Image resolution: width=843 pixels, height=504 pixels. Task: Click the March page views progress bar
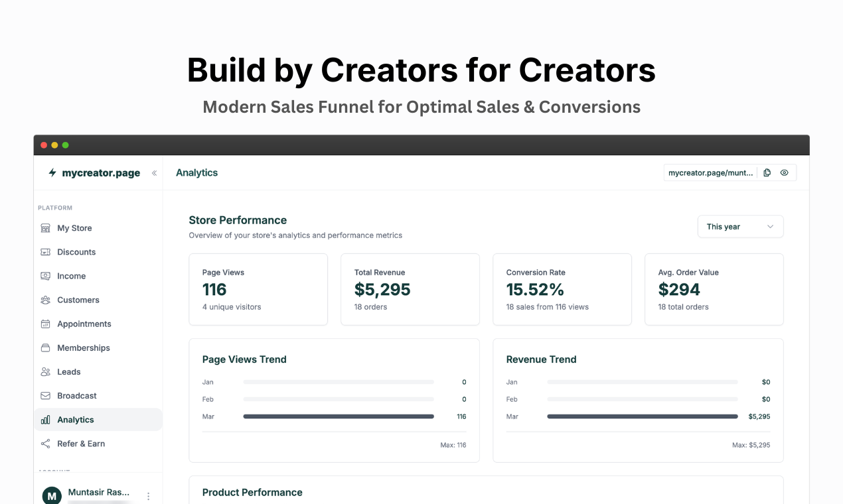(x=339, y=416)
